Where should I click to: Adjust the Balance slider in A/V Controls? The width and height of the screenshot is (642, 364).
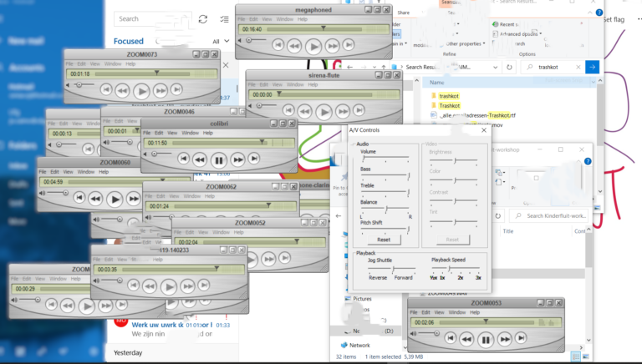385,209
